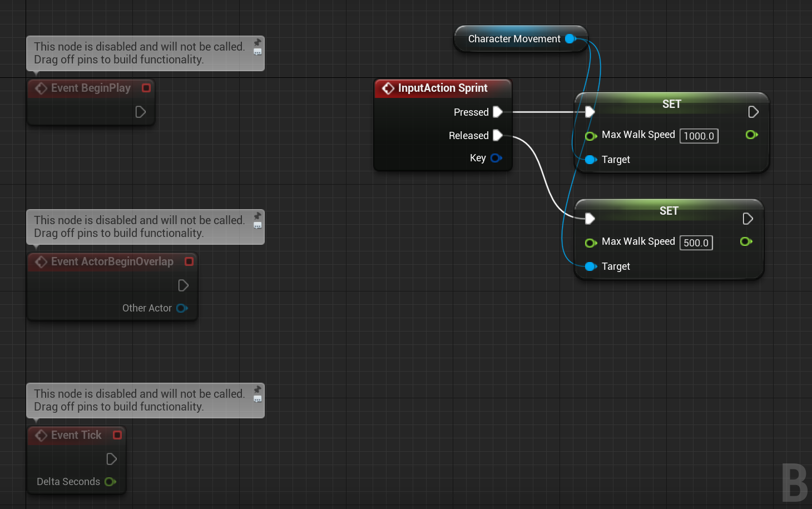The height and width of the screenshot is (509, 812).
Task: Select the Character Movement variable node
Action: pyautogui.click(x=514, y=38)
